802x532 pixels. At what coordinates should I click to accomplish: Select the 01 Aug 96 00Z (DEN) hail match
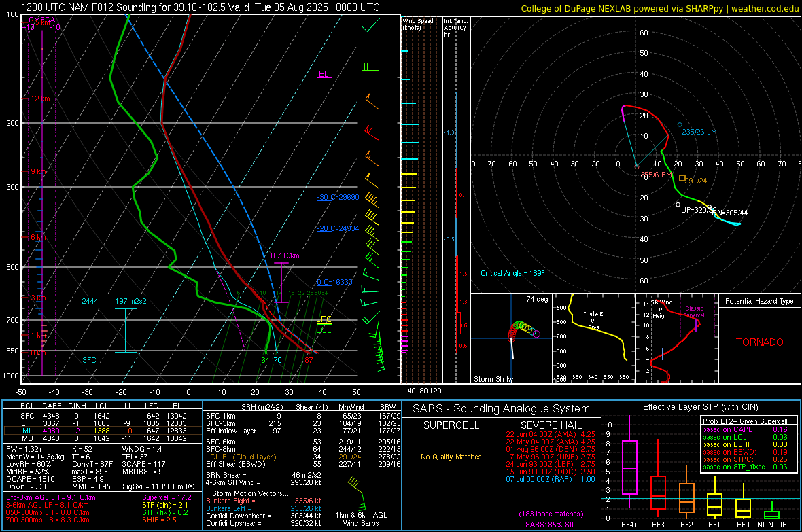point(551,449)
